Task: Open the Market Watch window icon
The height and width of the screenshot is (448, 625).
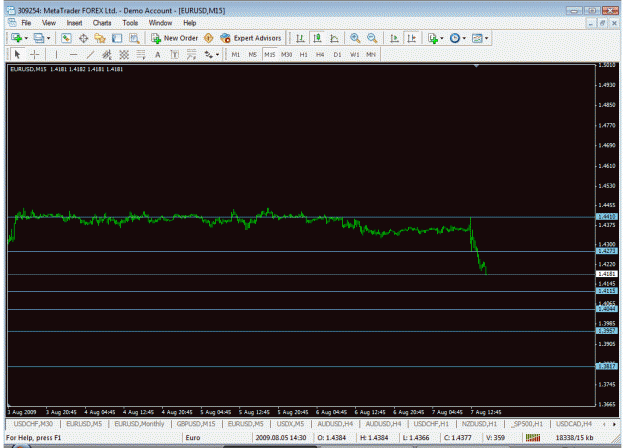Action: point(66,38)
